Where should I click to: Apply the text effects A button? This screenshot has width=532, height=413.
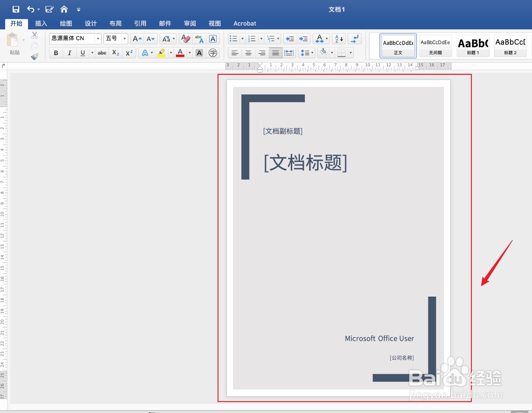click(x=145, y=53)
